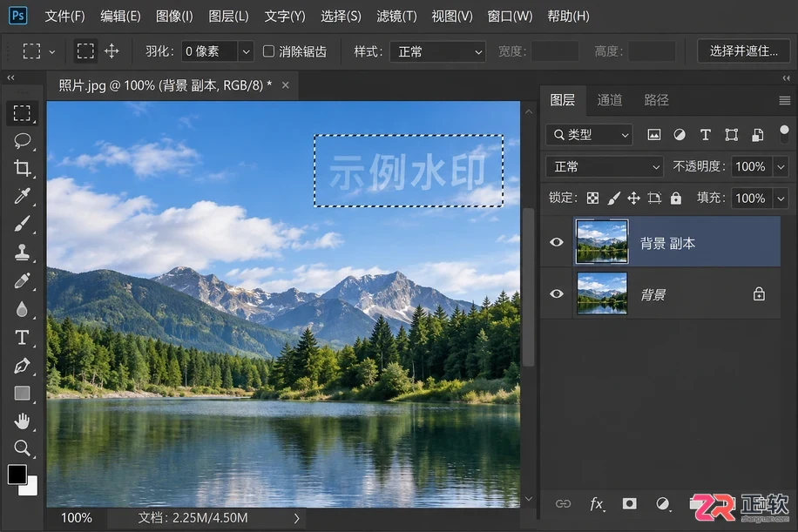Lock image pixels brush icon
The width and height of the screenshot is (798, 532).
point(614,198)
